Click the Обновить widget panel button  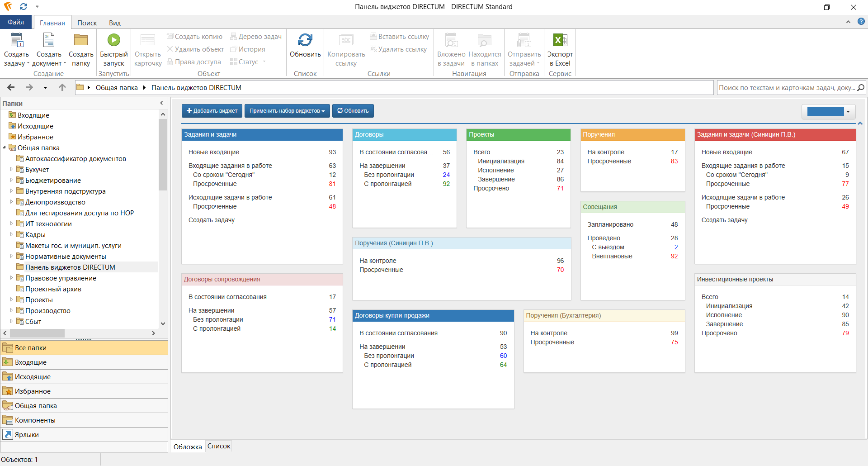[x=353, y=111]
